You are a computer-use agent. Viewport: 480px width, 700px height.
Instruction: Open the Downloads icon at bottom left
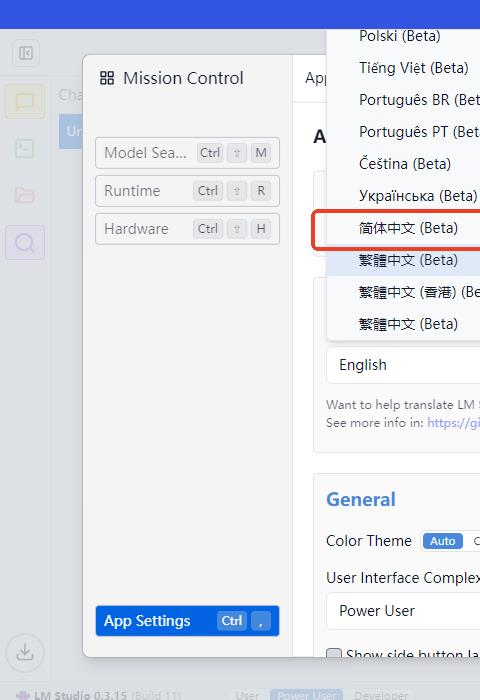(x=25, y=652)
